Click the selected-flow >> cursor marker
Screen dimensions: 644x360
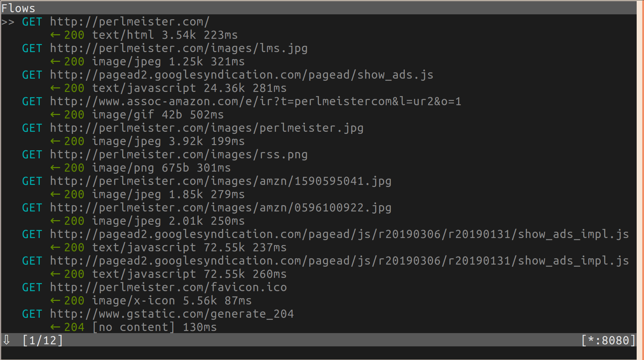click(8, 22)
